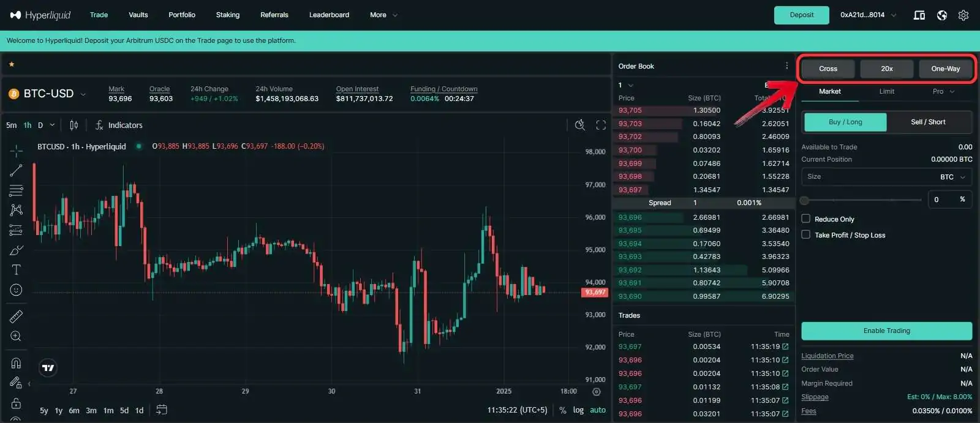980x423 pixels.
Task: Open the Pro order type dropdown
Action: click(943, 91)
